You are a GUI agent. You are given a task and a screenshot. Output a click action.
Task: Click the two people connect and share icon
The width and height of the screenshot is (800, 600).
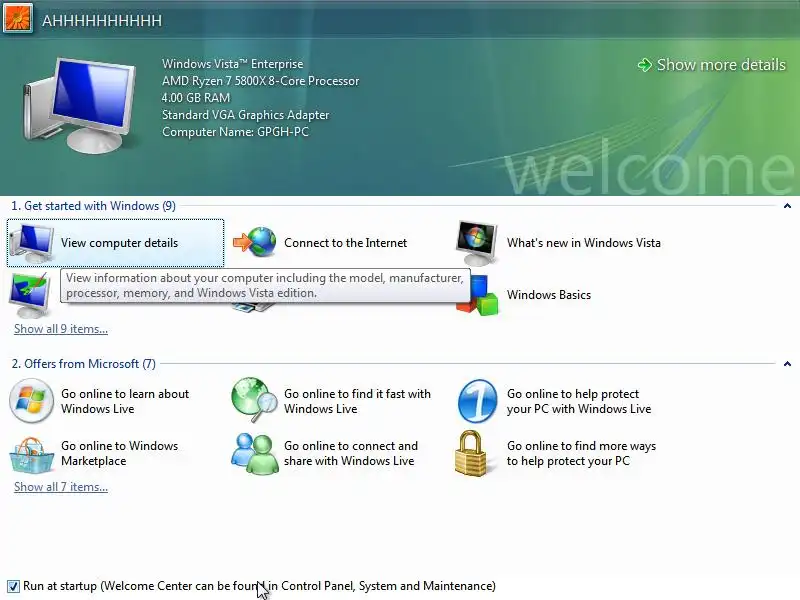pyautogui.click(x=254, y=454)
